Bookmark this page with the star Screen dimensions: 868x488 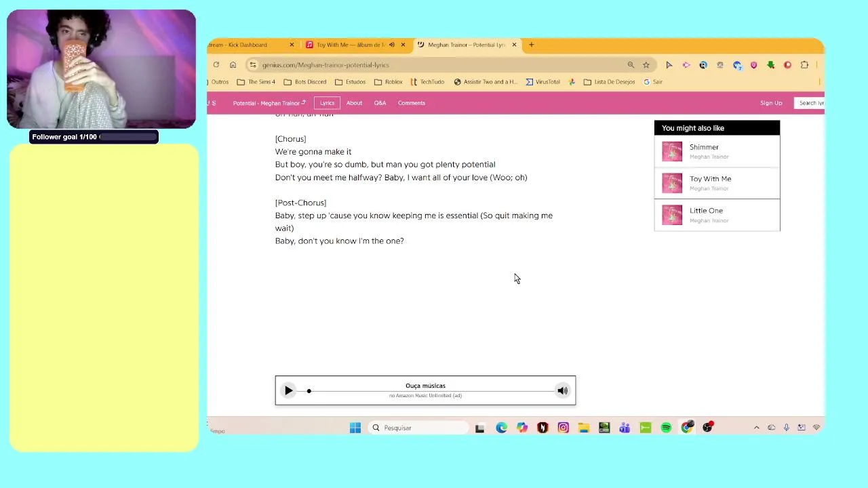646,65
